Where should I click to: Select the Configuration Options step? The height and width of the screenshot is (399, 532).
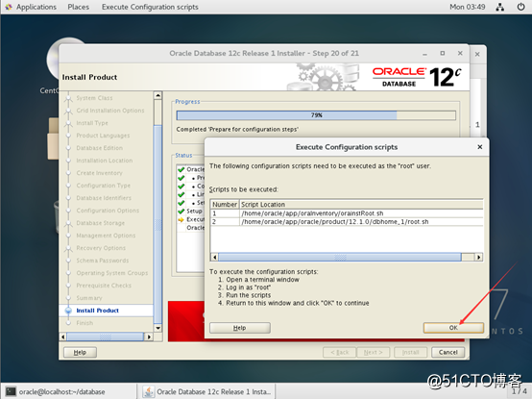[108, 211]
